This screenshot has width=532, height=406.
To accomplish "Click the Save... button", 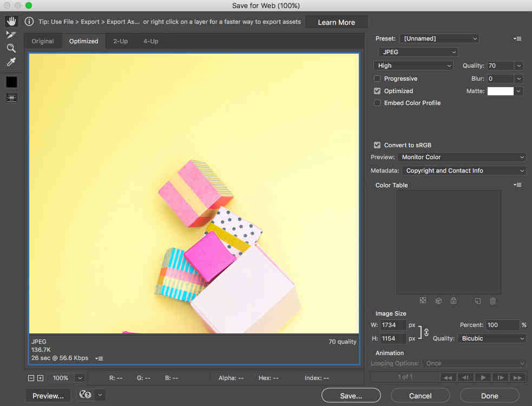I will (351, 396).
